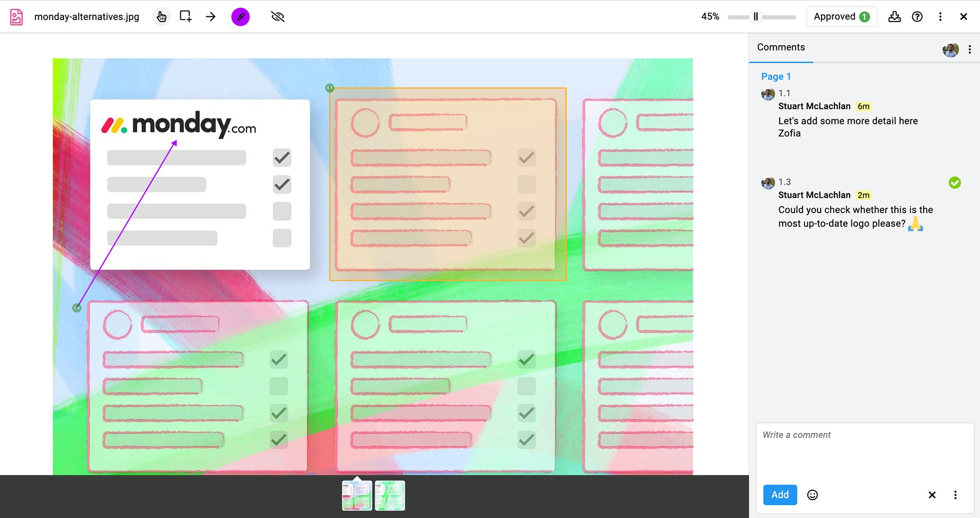The width and height of the screenshot is (980, 518).
Task: Select the arrow annotation tool
Action: pos(211,17)
